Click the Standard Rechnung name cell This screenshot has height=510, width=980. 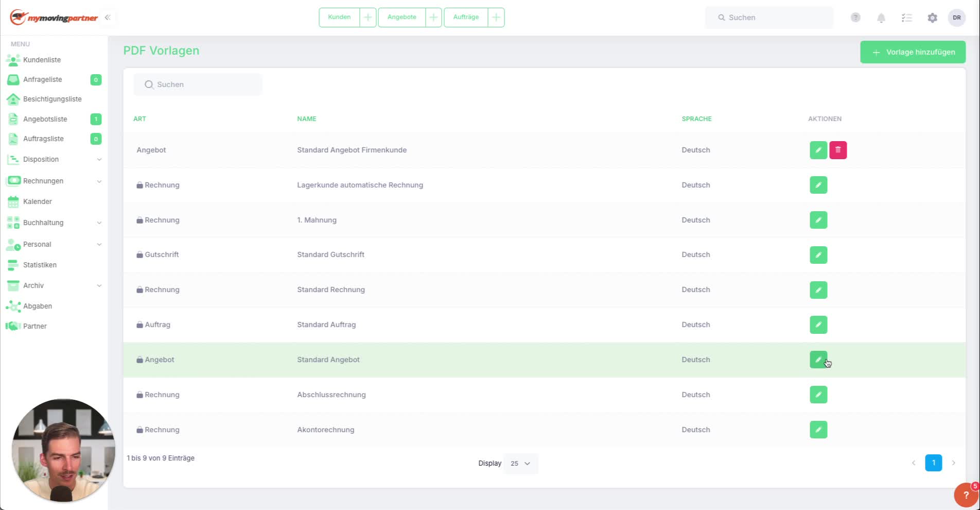point(331,290)
